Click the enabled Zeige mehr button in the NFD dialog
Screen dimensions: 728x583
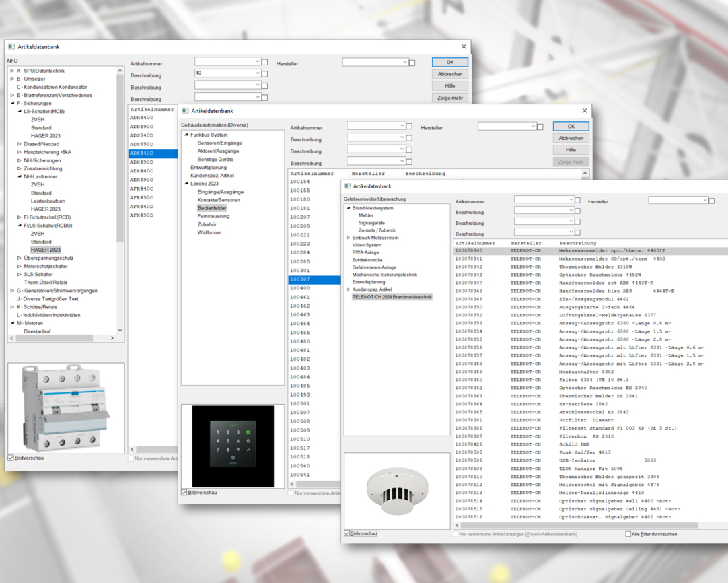(x=450, y=98)
